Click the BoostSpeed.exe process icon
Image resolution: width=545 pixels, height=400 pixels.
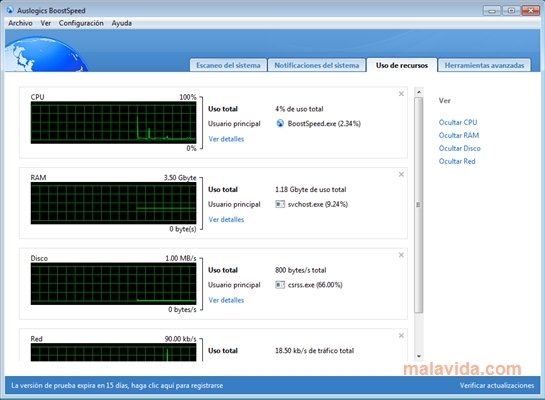280,123
